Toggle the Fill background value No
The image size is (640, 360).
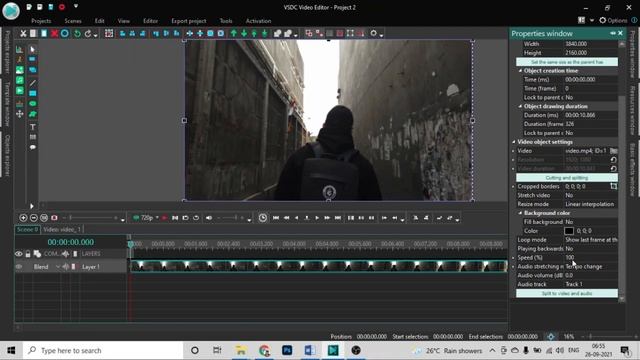591,222
